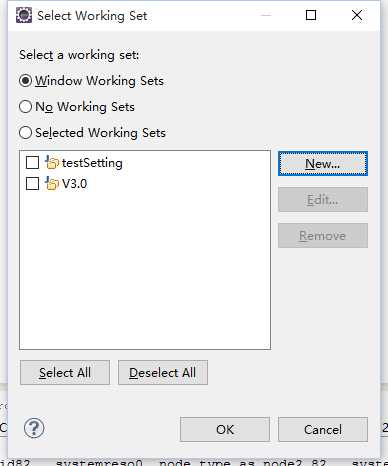388x466 pixels.
Task: Click Deselect All button
Action: [163, 373]
